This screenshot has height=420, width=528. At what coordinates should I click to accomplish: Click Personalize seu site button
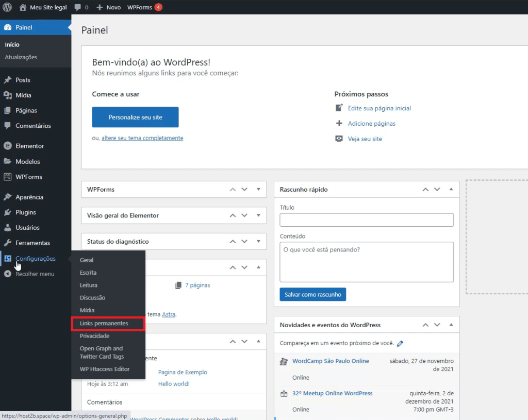[x=136, y=117]
